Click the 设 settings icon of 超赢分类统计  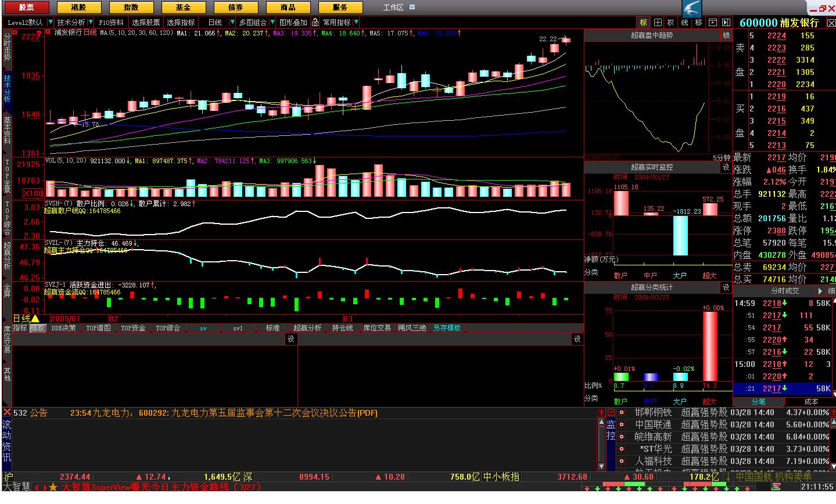(x=726, y=287)
